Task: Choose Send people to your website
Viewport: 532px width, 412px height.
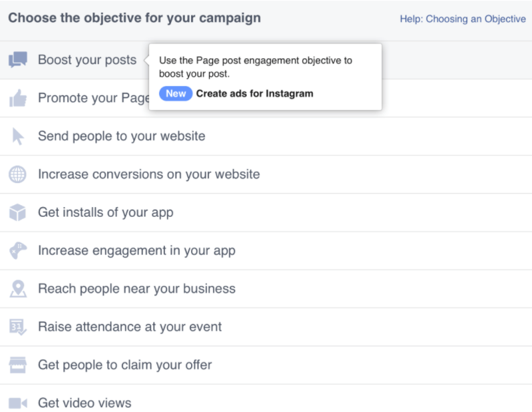Action: pyautogui.click(x=122, y=136)
